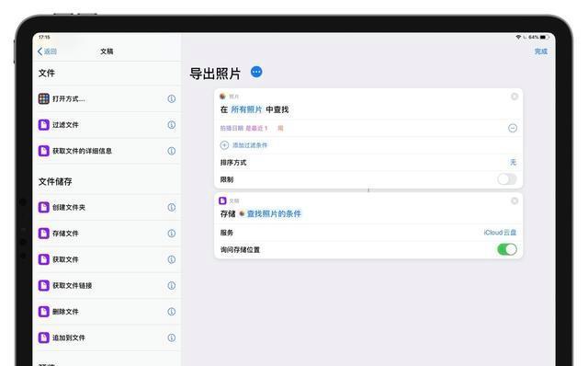Add the 追加到文件 action
Viewport: 588px width, 366px height.
click(x=107, y=337)
